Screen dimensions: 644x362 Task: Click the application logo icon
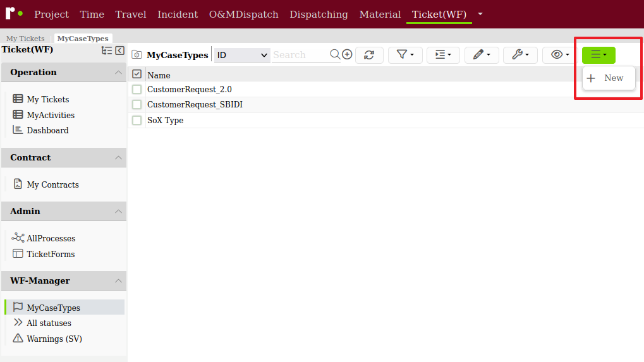pyautogui.click(x=14, y=13)
